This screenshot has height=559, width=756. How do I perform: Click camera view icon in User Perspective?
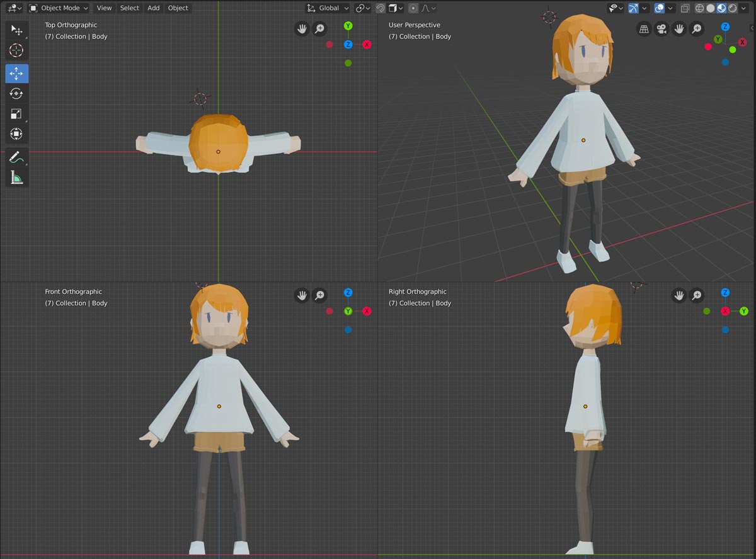(x=661, y=29)
